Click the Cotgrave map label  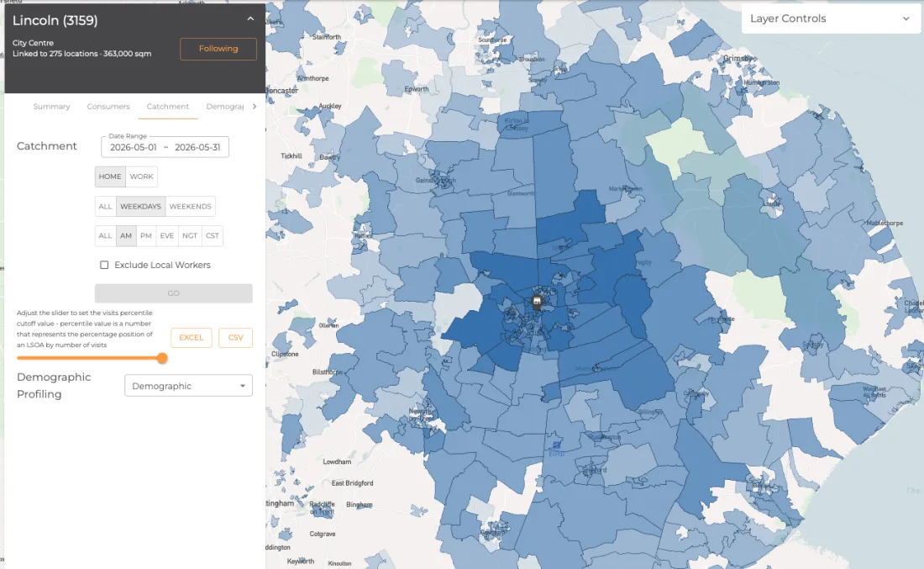click(323, 534)
